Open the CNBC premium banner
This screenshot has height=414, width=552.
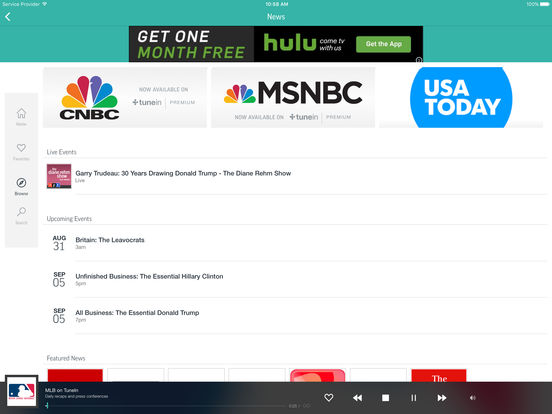125,98
